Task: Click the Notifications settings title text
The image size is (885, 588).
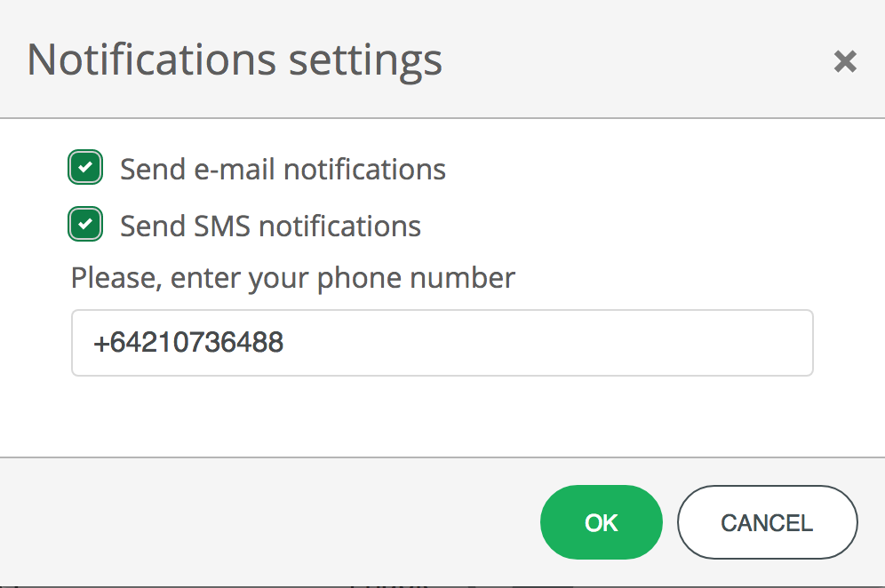Action: click(x=235, y=60)
